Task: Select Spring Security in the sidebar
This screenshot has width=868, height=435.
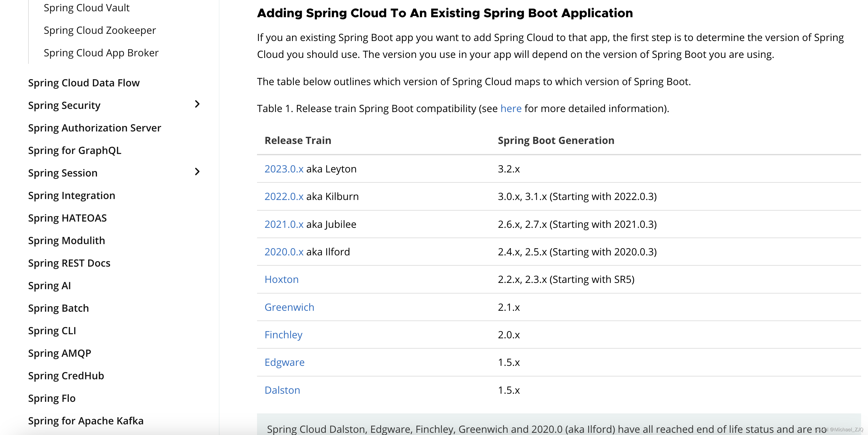Action: (x=64, y=105)
